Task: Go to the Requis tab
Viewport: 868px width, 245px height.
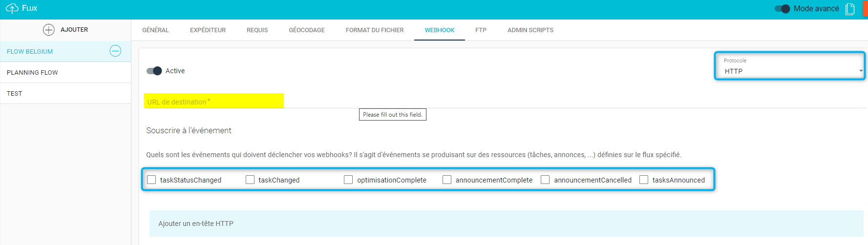Action: [257, 30]
